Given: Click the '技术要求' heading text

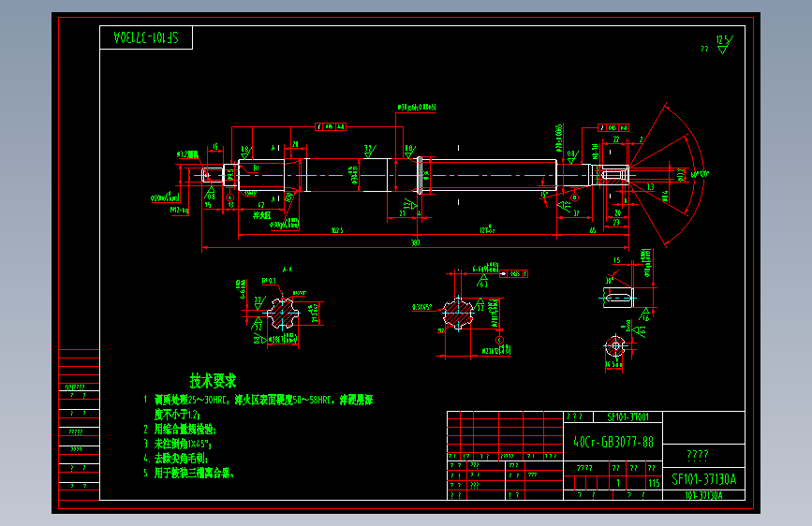Looking at the screenshot, I should (x=213, y=381).
